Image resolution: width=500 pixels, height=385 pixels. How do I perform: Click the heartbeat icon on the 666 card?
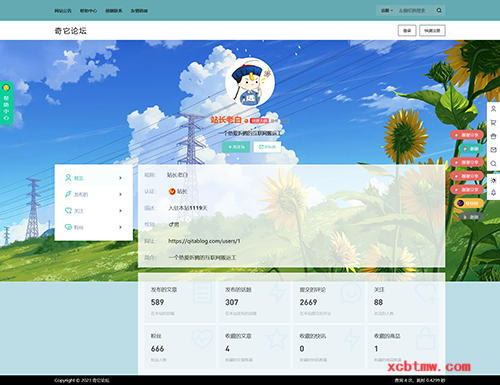coord(202,338)
